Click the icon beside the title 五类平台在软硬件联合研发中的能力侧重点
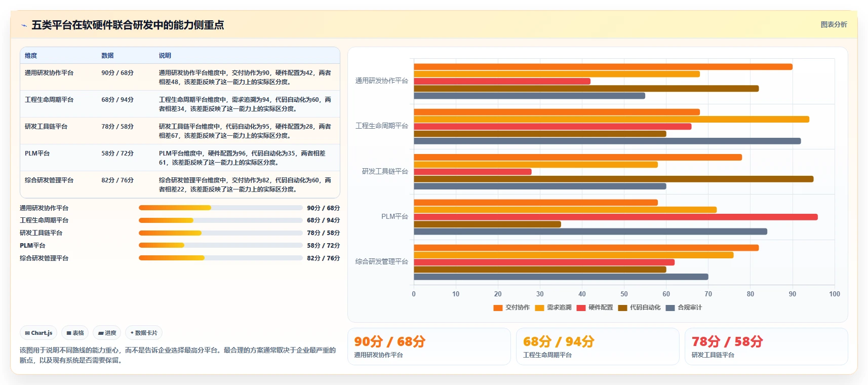The image size is (868, 385). point(24,25)
